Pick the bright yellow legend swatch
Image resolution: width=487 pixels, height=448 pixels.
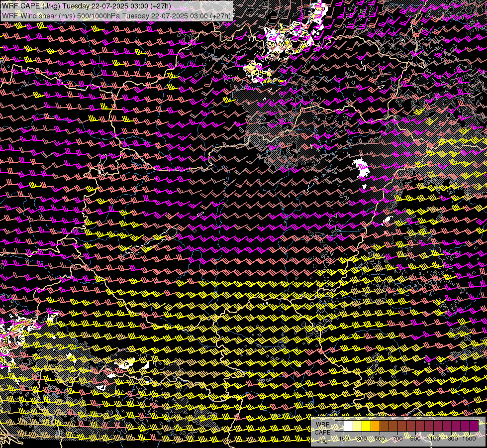tap(367, 426)
